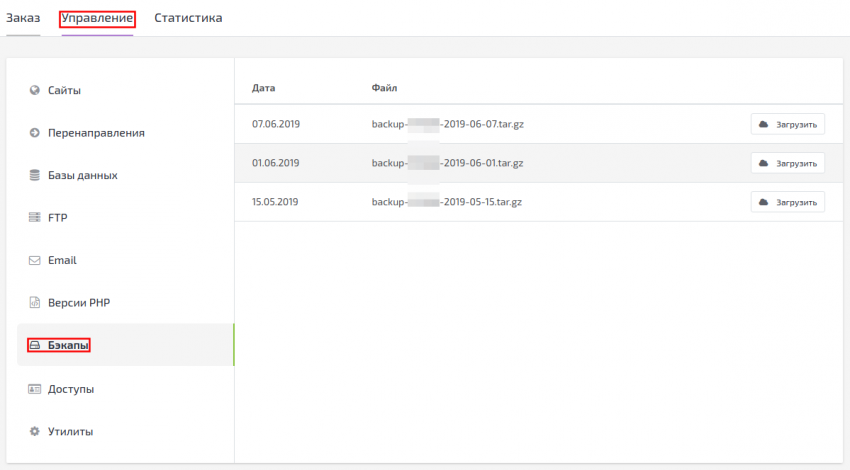This screenshot has width=850, height=470.
Task: Click the arrow icon beside Перенаправления
Action: click(34, 133)
